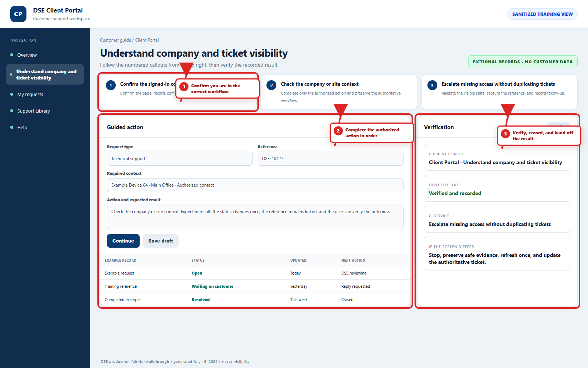The width and height of the screenshot is (588, 368).
Task: Select step 3 numbered circle badge
Action: coord(432,85)
